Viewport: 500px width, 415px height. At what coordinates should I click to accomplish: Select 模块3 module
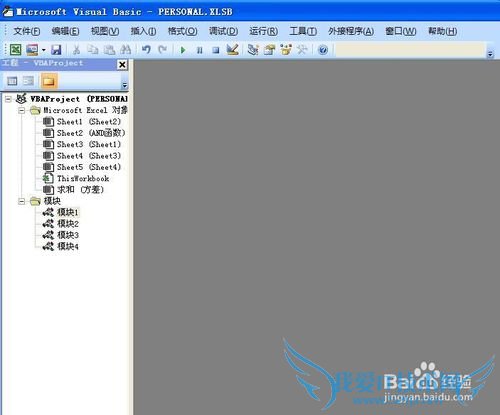[68, 235]
